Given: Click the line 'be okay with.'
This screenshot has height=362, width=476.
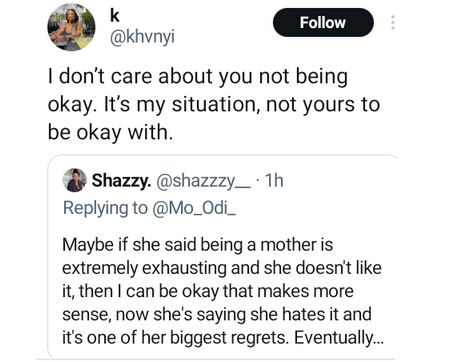Looking at the screenshot, I should [x=111, y=132].
